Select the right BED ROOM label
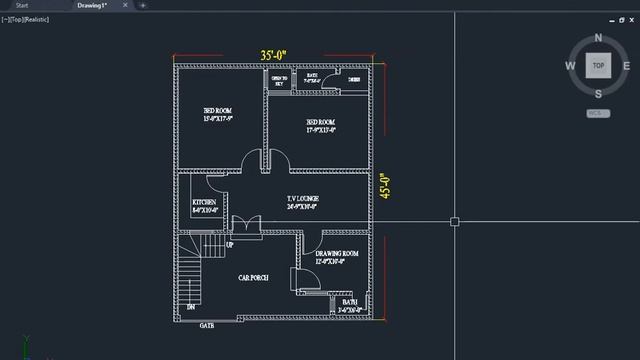 [x=320, y=122]
